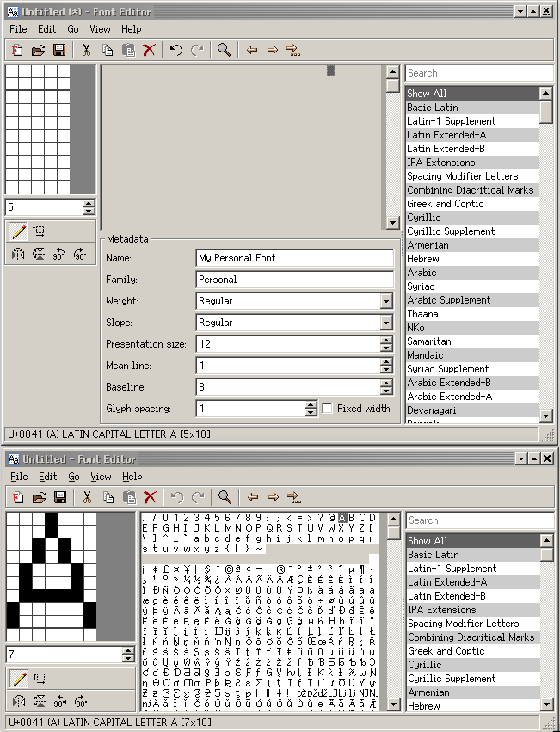Click Undo arrow in top window toolbar
Image resolution: width=560 pixels, height=732 pixels.
(x=176, y=50)
